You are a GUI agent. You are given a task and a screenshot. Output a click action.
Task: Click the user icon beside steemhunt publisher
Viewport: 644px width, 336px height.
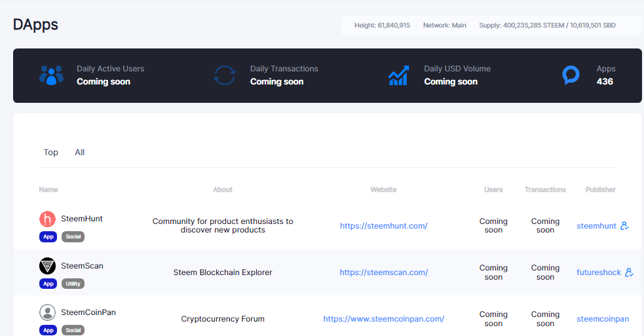click(x=624, y=225)
